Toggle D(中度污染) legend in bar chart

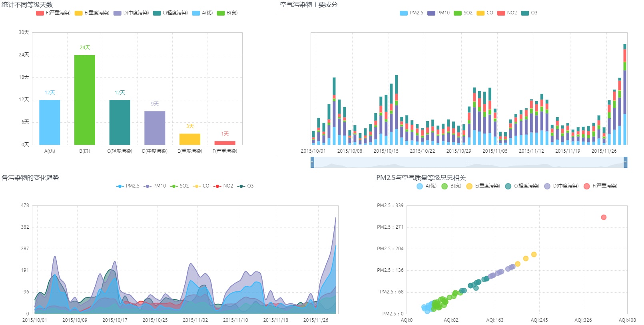tap(131, 13)
